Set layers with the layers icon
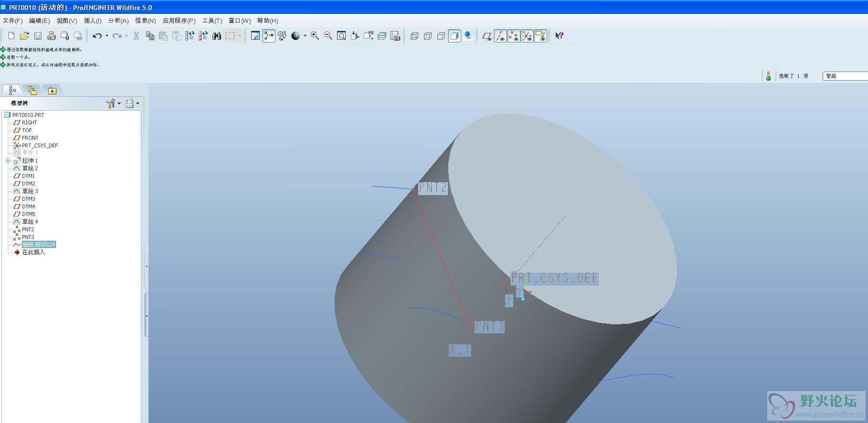 tap(382, 36)
